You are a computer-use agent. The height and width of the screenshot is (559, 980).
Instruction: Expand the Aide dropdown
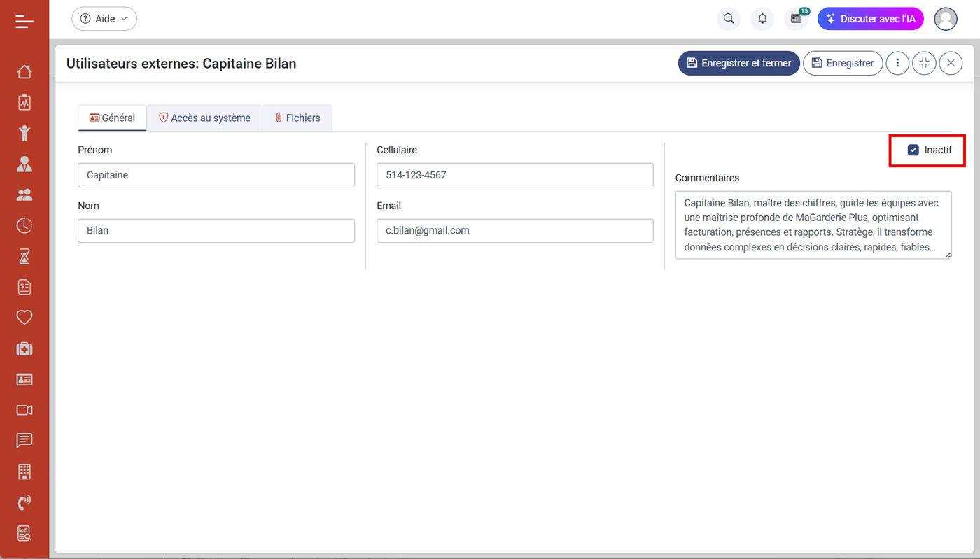[x=104, y=19]
